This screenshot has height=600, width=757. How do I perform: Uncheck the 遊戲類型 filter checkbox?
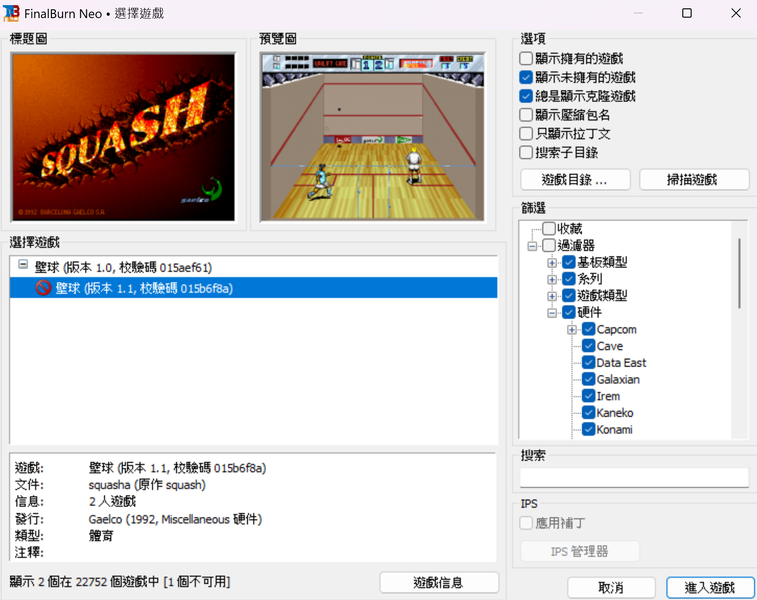tap(569, 295)
